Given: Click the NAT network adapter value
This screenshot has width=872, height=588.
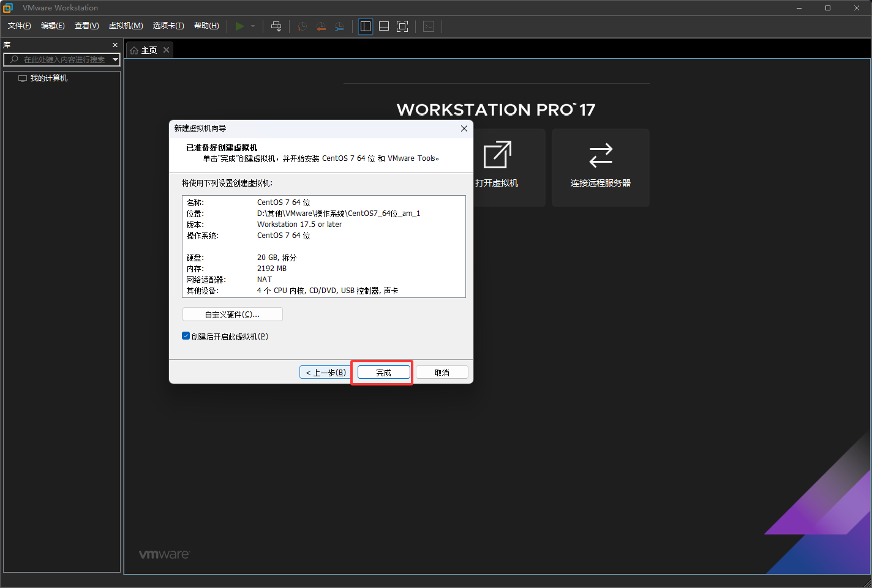Looking at the screenshot, I should click(265, 280).
